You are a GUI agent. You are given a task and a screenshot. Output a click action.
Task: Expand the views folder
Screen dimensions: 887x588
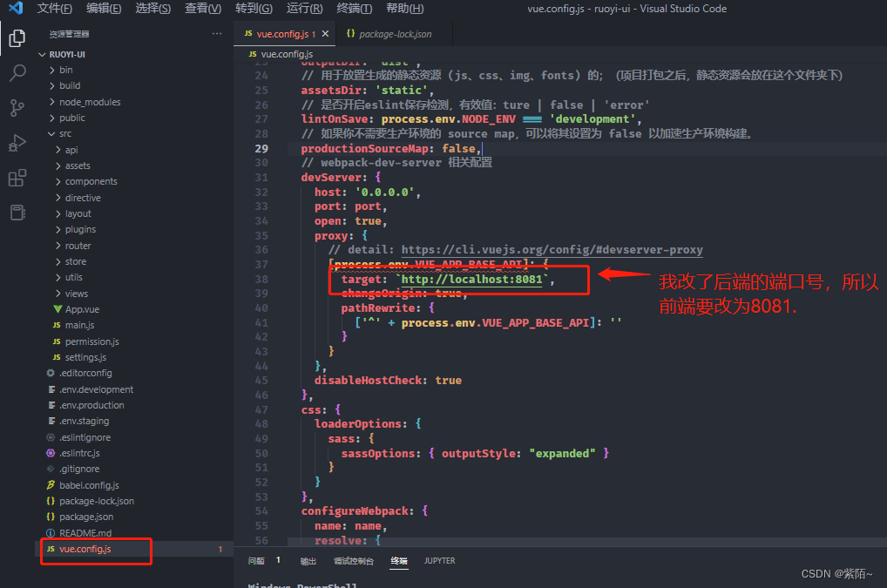(x=58, y=294)
